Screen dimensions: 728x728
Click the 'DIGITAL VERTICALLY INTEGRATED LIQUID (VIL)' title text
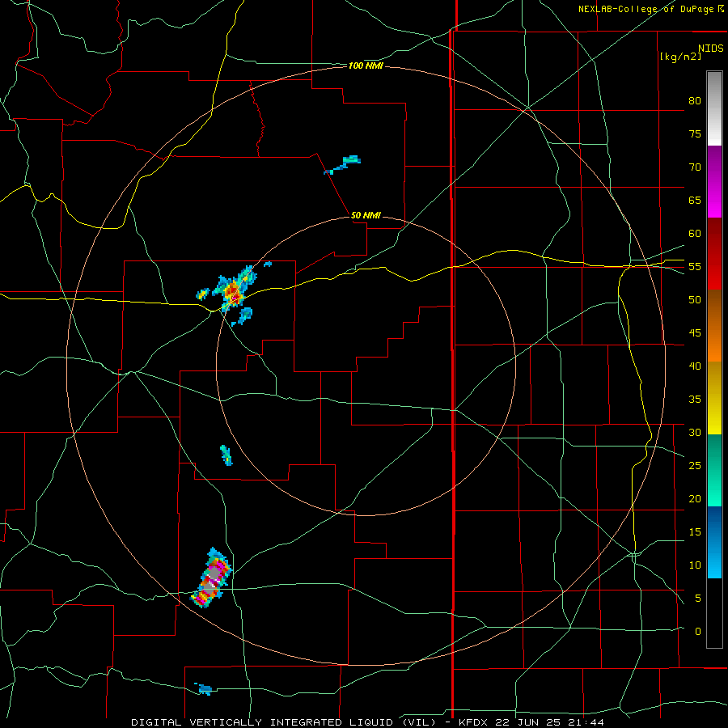pyautogui.click(x=283, y=722)
